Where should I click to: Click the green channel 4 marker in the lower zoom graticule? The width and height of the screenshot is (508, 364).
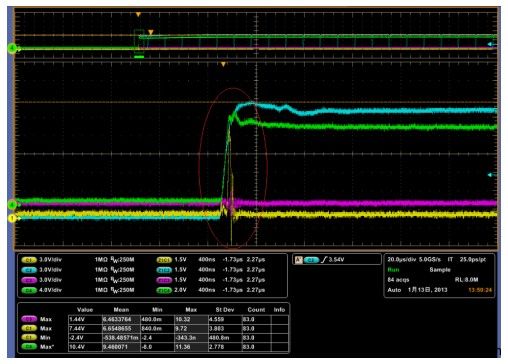(x=12, y=204)
